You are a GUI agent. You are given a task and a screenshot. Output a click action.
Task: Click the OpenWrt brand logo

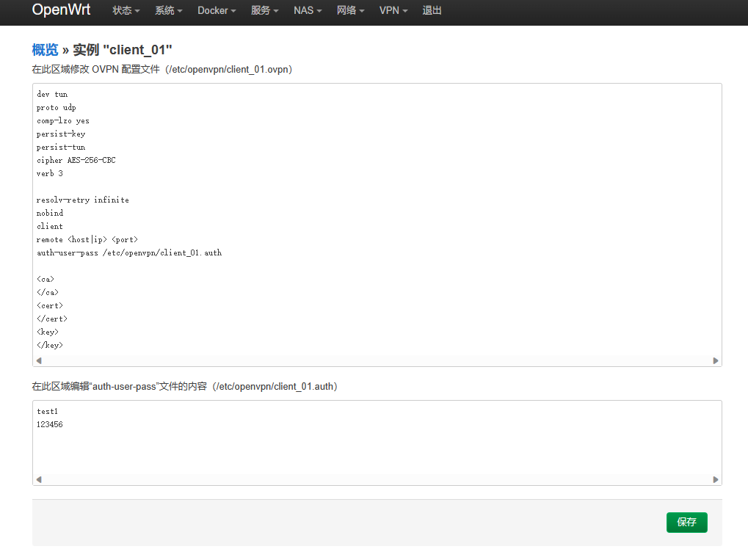61,10
